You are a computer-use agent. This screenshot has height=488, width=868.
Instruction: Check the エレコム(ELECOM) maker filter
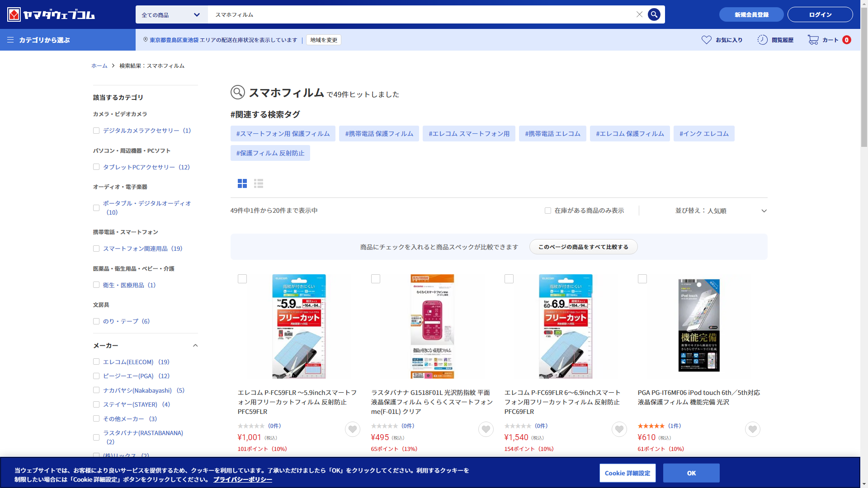[96, 362]
